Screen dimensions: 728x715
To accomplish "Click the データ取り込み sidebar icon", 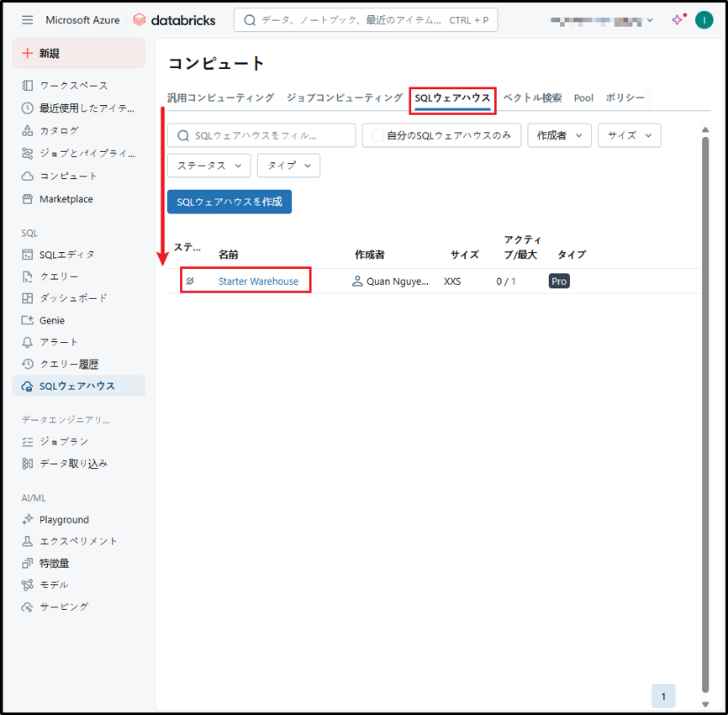I will click(x=28, y=463).
